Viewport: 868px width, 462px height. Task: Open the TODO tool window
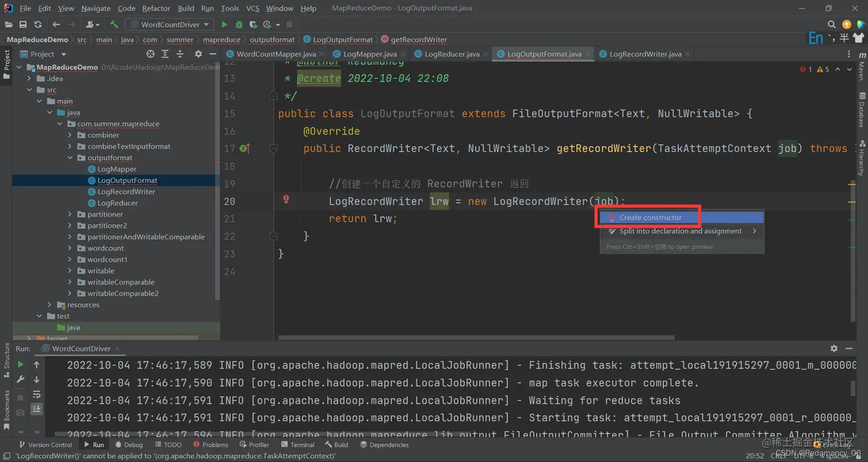(167, 445)
